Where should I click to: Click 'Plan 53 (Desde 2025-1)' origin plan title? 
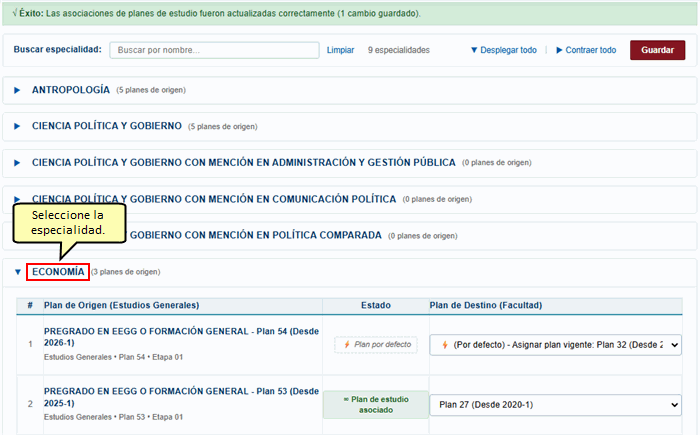pos(181,397)
